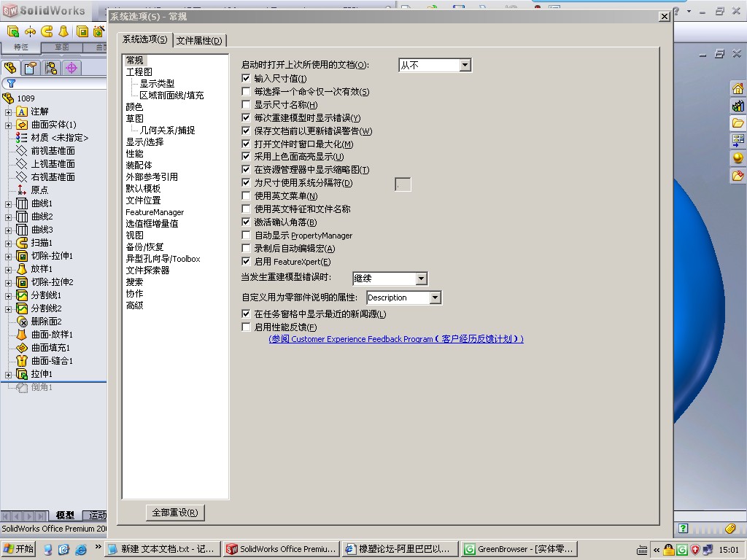The width and height of the screenshot is (747, 560).
Task: Switch to the GreenBrowser taskbar window
Action: 519,549
